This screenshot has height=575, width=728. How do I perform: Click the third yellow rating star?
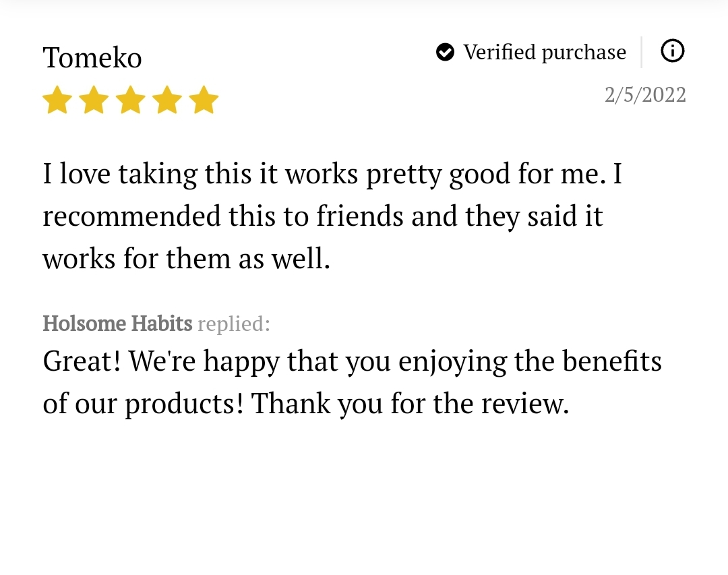(x=131, y=99)
